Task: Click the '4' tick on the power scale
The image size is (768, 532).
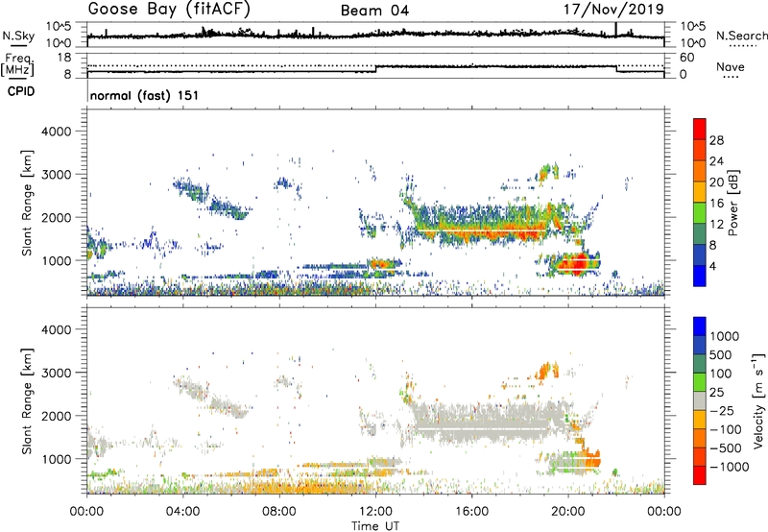Action: click(712, 266)
